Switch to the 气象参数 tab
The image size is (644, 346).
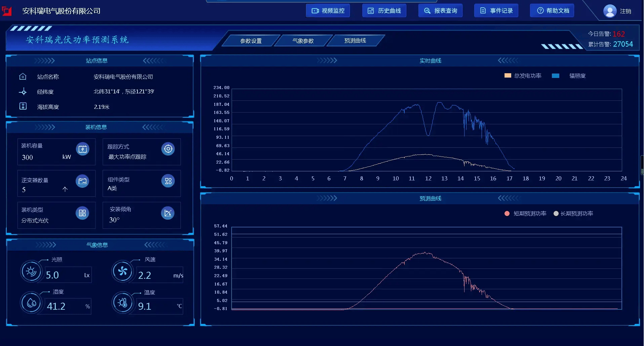tap(303, 41)
